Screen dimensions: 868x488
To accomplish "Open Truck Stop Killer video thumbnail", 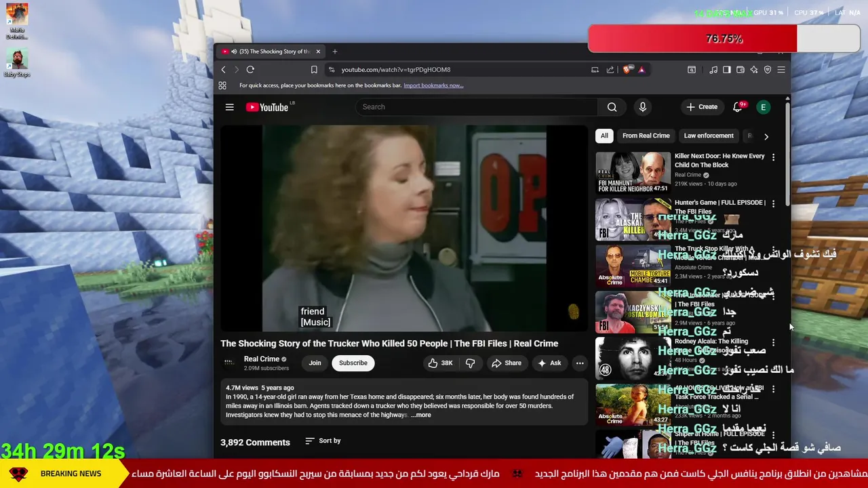I will point(633,266).
